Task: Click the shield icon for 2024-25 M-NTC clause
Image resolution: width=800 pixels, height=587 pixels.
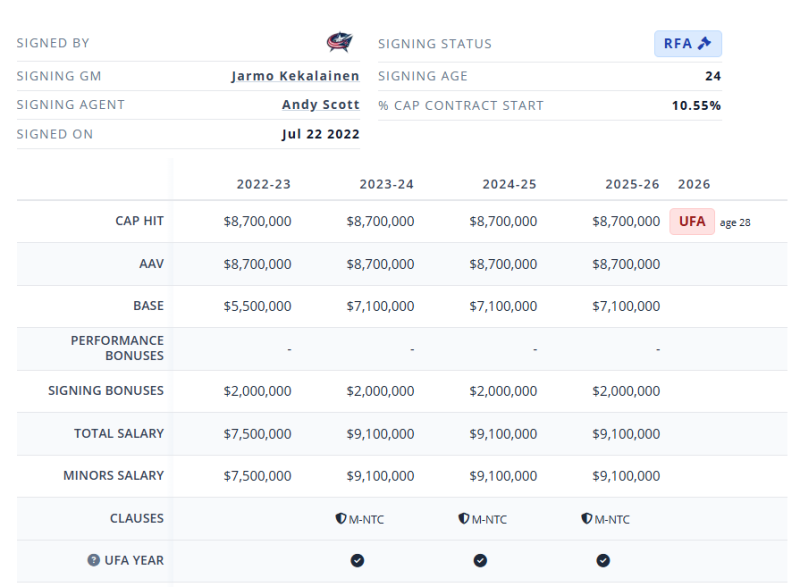Action: click(x=463, y=519)
